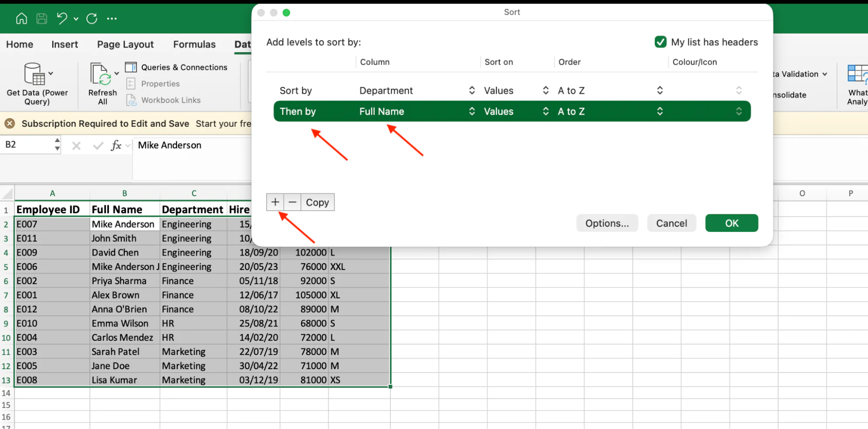Select column C header
This screenshot has width=868, height=429.
coord(194,193)
